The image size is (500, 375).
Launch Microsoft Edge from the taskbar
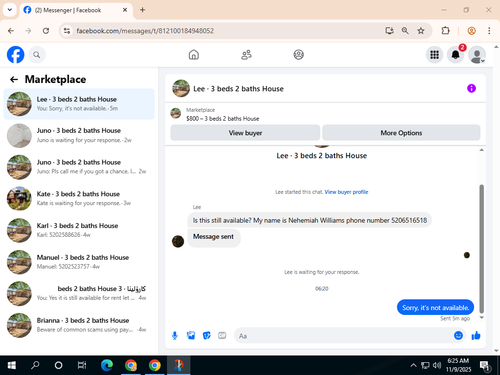[x=107, y=366]
